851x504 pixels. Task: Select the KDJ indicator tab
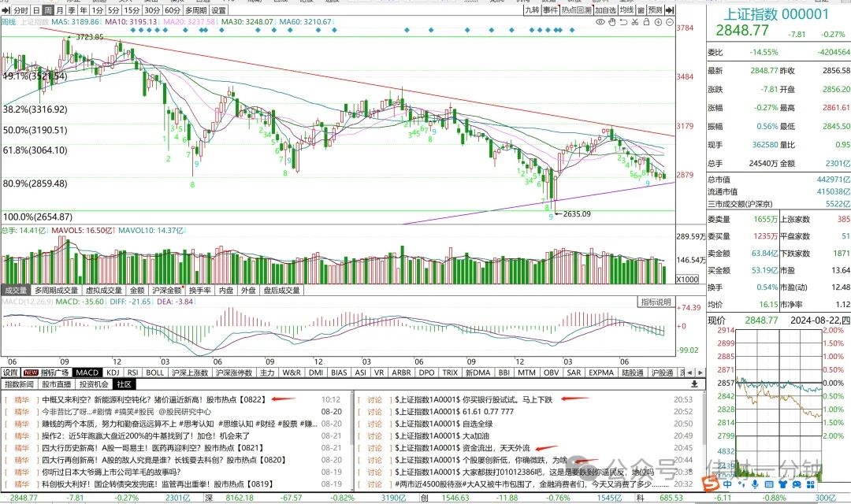[x=113, y=372]
